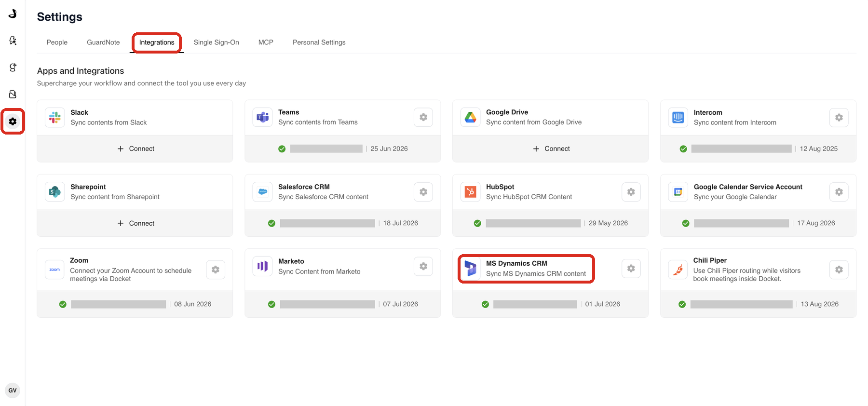This screenshot has width=868, height=406.
Task: Click the Salesforce CRM logo icon
Action: [263, 192]
